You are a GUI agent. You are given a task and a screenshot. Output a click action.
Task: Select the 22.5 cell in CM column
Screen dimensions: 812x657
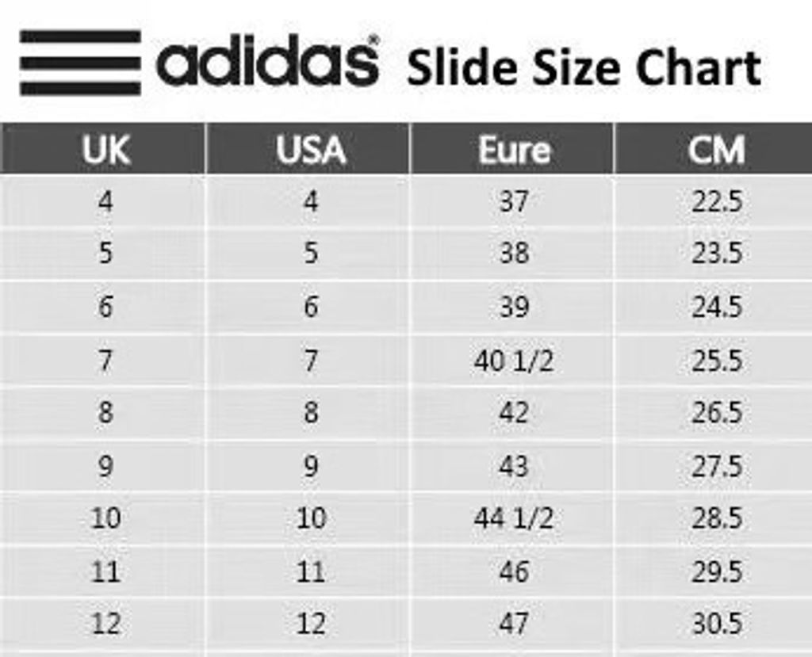(x=716, y=202)
